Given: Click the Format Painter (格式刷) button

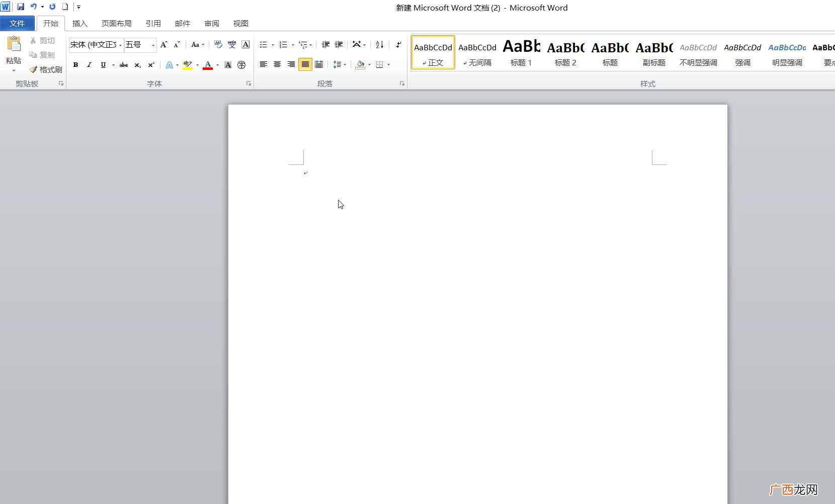Looking at the screenshot, I should pos(46,69).
